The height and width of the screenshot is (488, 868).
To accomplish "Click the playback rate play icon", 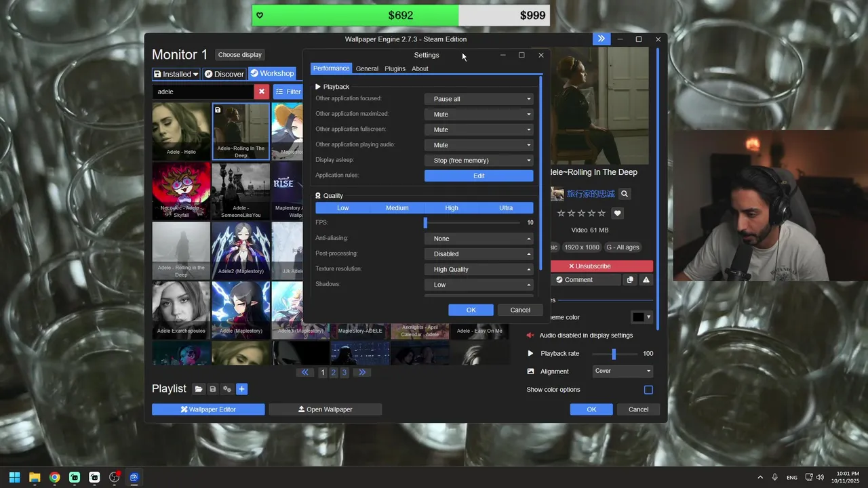I will tap(530, 354).
